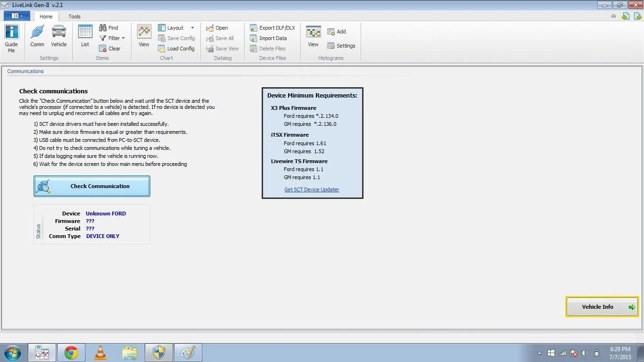This screenshot has width=644, height=362.
Task: Switch to the Tools ribbon tab
Action: (x=74, y=16)
